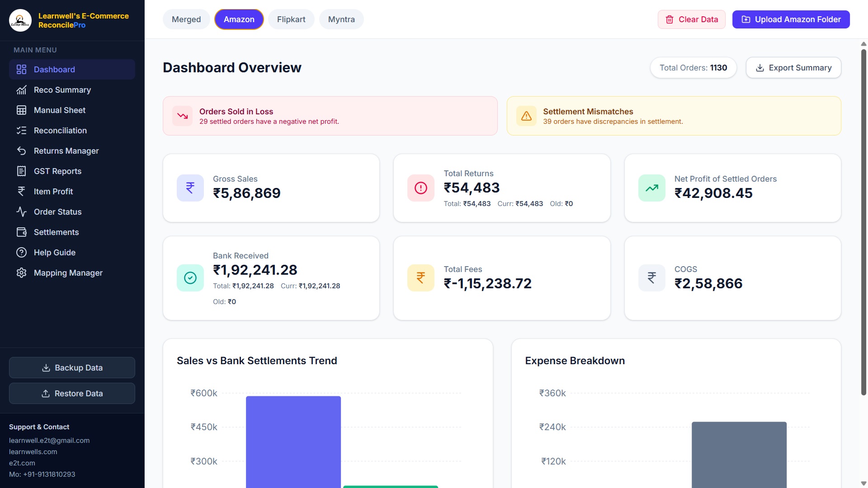The width and height of the screenshot is (868, 488).
Task: Open the learnwells.com support link
Action: tap(33, 451)
